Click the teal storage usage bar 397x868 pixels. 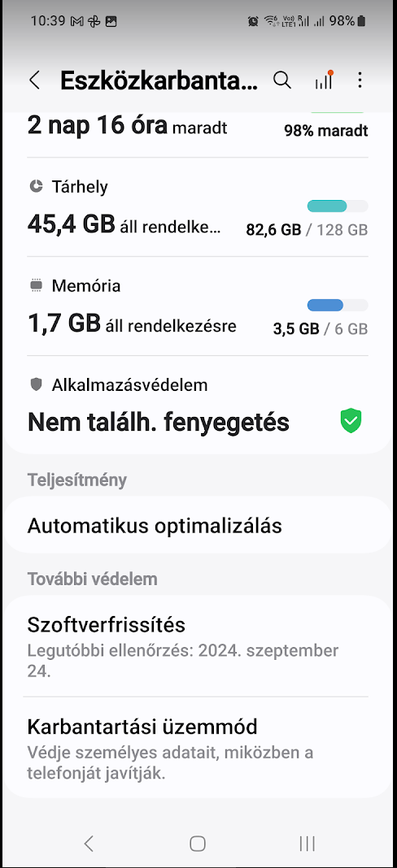tap(338, 206)
